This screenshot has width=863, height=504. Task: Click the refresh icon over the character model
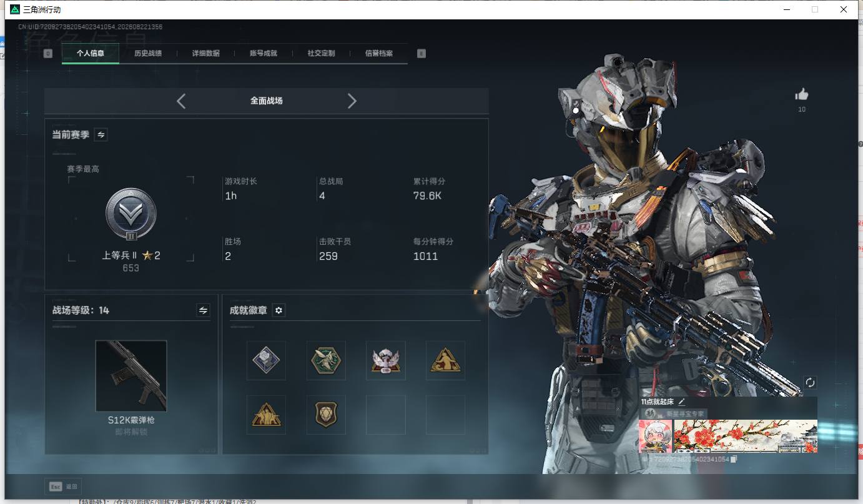[810, 382]
